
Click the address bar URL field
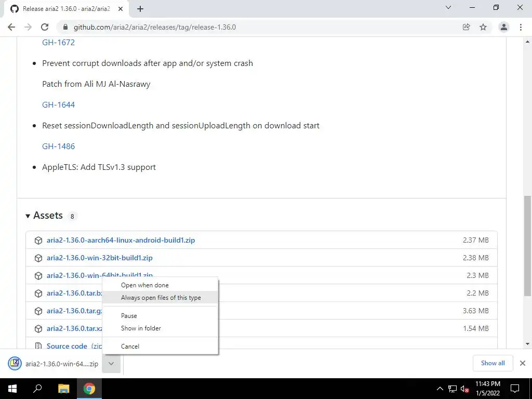coord(258,27)
